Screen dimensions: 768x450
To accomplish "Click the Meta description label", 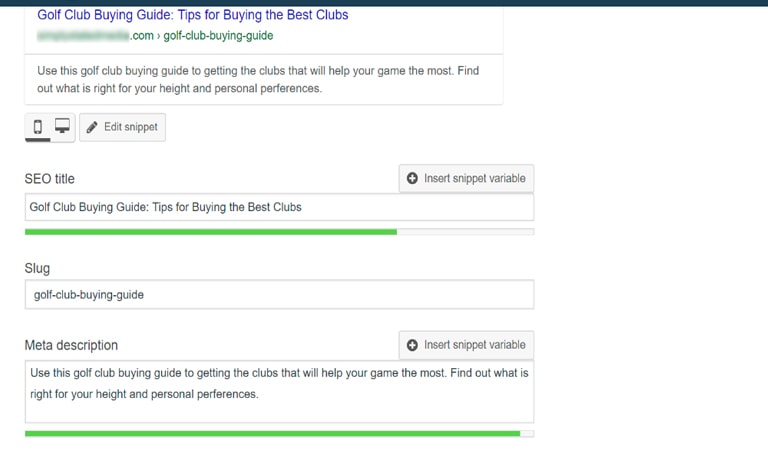I will tap(71, 345).
